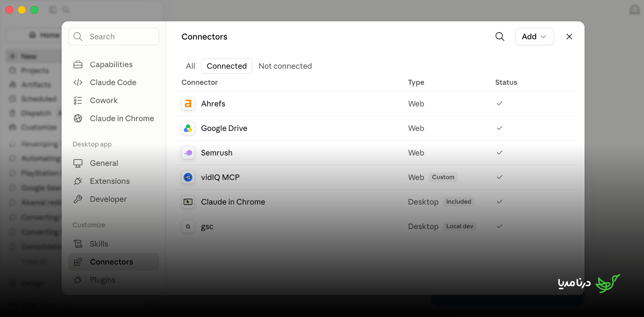Click the Web type cell for Semrush
The height and width of the screenshot is (317, 644).
click(x=416, y=153)
